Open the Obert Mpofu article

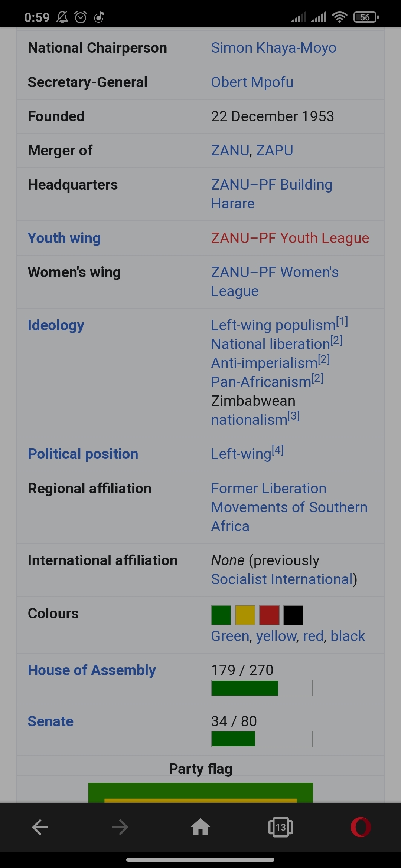252,82
